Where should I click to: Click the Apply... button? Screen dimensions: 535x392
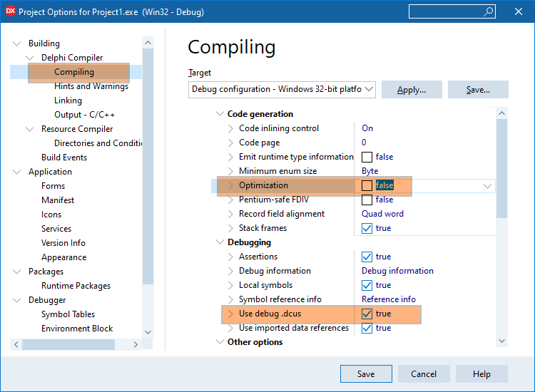coord(412,90)
